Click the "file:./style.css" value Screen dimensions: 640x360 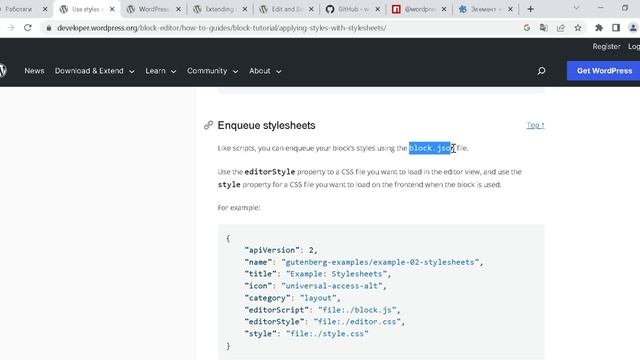tap(327, 333)
